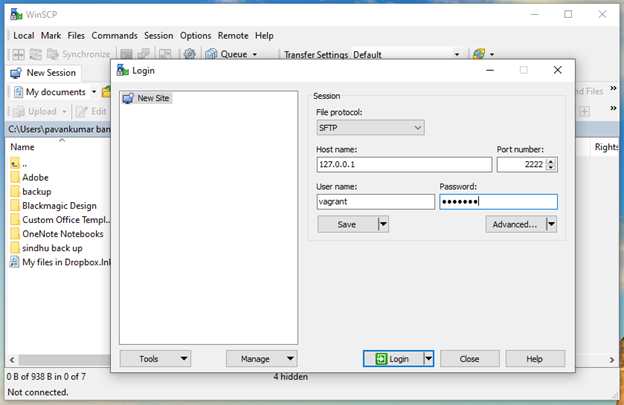This screenshot has height=405, width=624.
Task: Click the Port number field
Action: [x=522, y=164]
